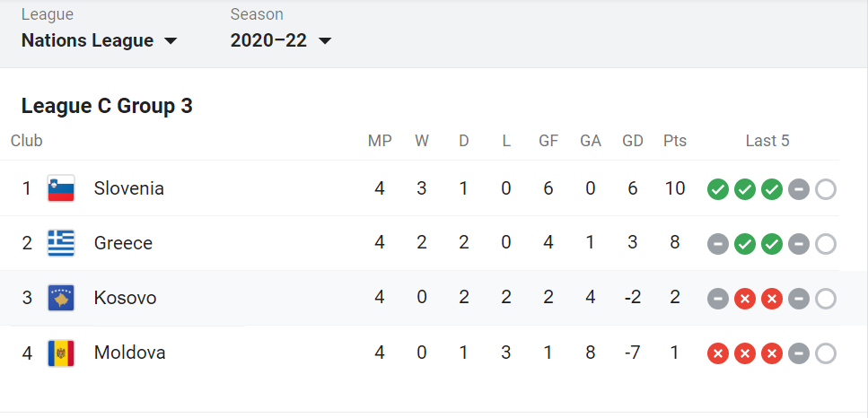Image resolution: width=868 pixels, height=418 pixels.
Task: Select Slovenia's first green win icon
Action: click(x=718, y=189)
